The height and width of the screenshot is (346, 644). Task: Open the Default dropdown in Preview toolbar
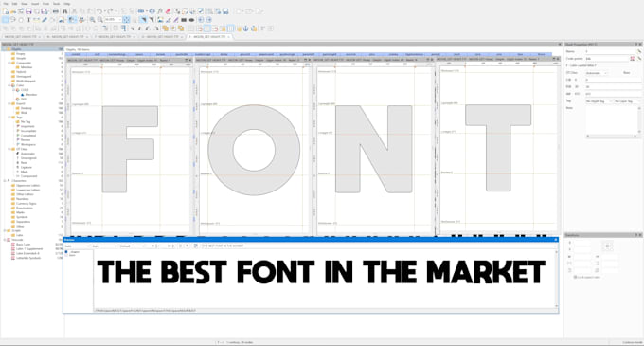[x=133, y=246]
